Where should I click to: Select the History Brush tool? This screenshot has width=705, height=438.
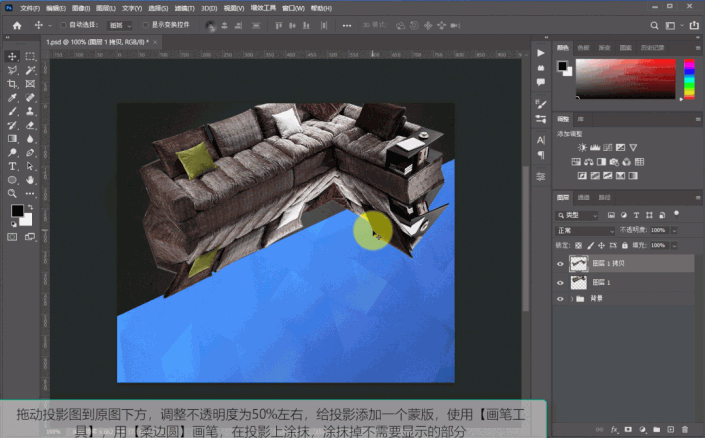pos(12,125)
